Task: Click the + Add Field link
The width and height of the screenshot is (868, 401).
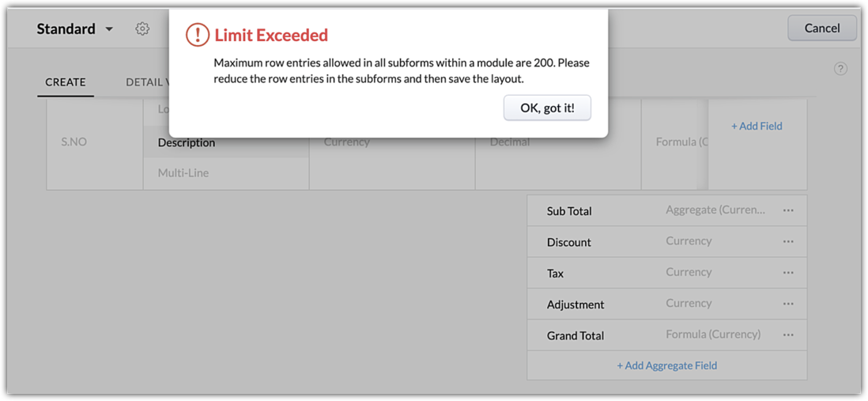Action: click(x=757, y=126)
